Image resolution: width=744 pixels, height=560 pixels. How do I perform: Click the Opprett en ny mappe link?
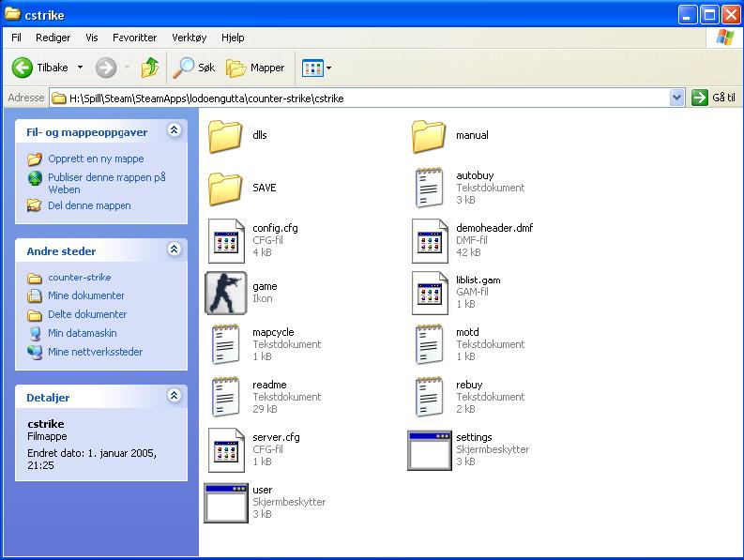pos(96,159)
